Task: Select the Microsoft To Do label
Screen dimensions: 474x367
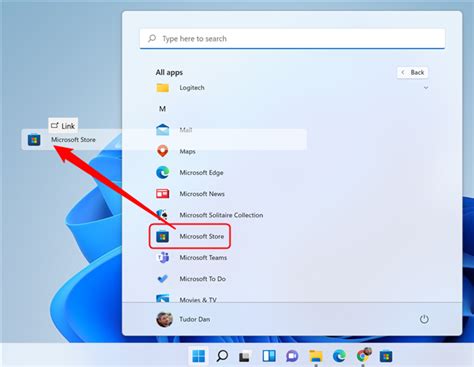Action: pyautogui.click(x=203, y=279)
